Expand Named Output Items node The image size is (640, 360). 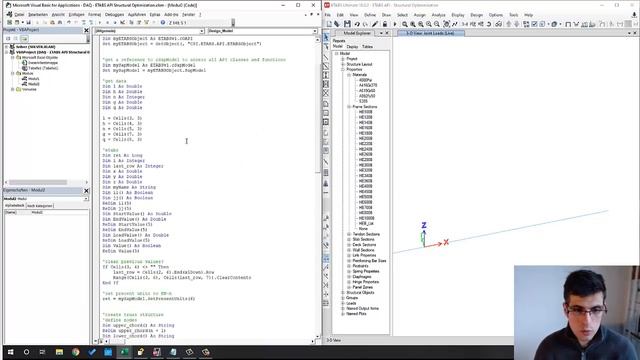pyautogui.click(x=343, y=309)
